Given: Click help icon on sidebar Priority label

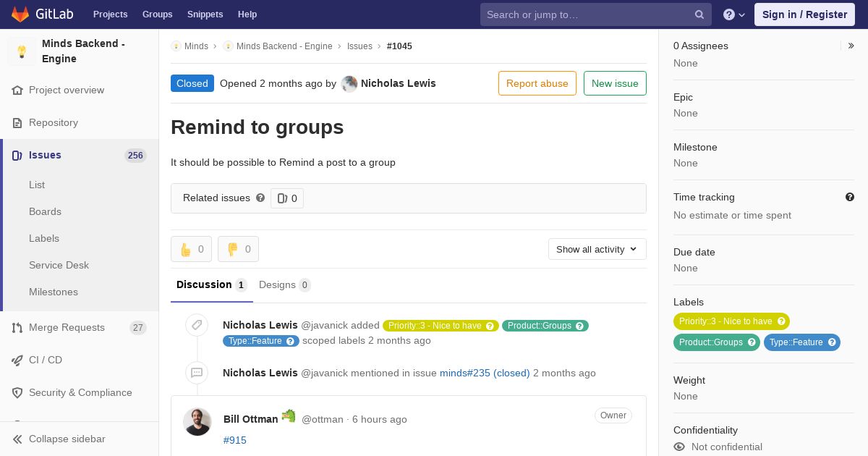Looking at the screenshot, I should [781, 321].
